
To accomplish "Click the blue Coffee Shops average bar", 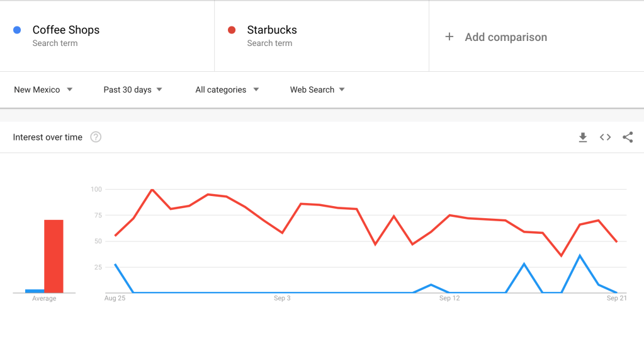I will 35,291.
